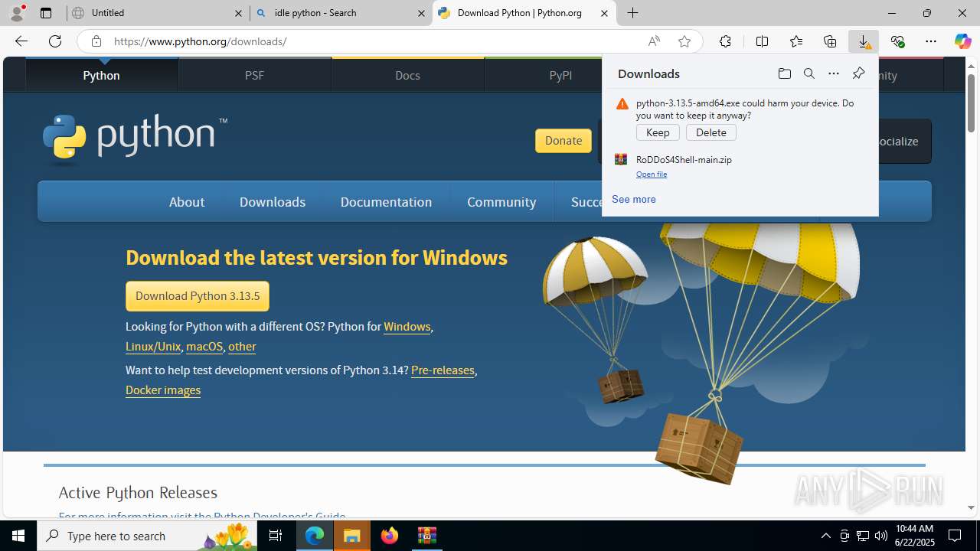Open the profile avatar icon
The image size is (980, 551).
(17, 13)
